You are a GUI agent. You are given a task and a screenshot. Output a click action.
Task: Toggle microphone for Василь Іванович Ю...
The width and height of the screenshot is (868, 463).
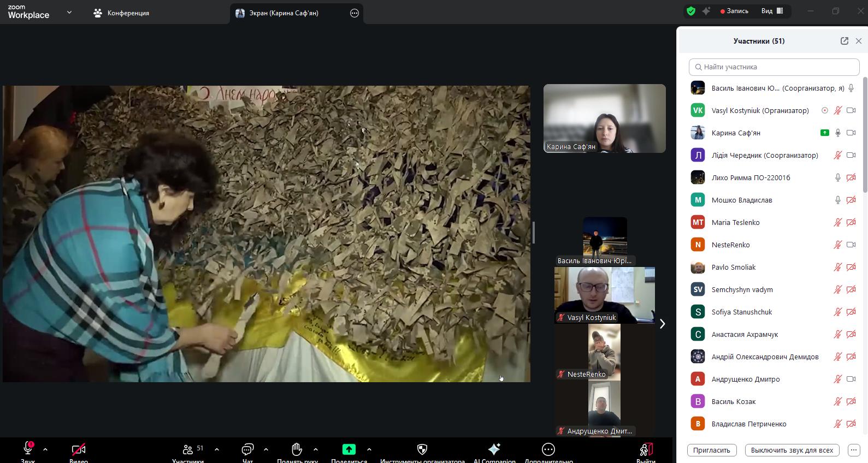pyautogui.click(x=851, y=88)
